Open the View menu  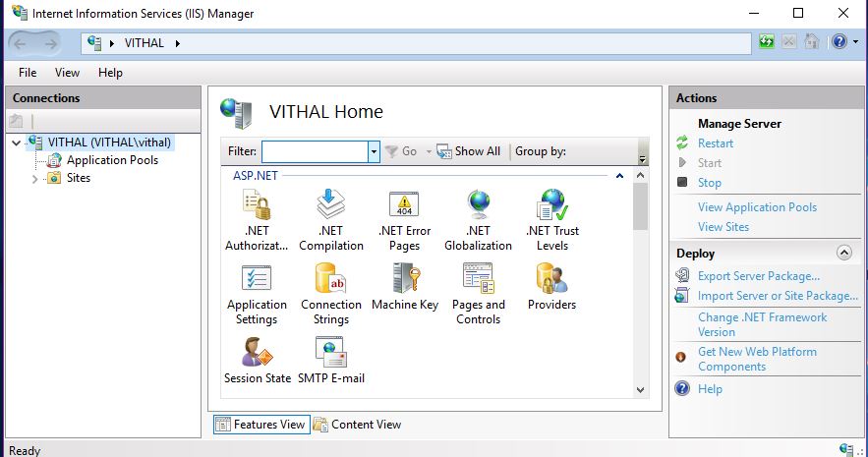pyautogui.click(x=67, y=73)
